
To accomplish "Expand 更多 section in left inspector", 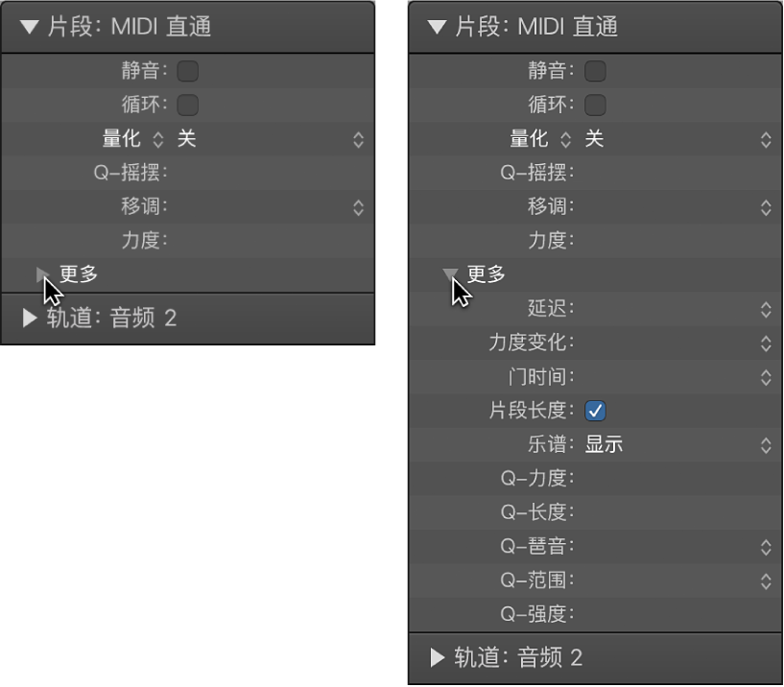I will pyautogui.click(x=42, y=274).
